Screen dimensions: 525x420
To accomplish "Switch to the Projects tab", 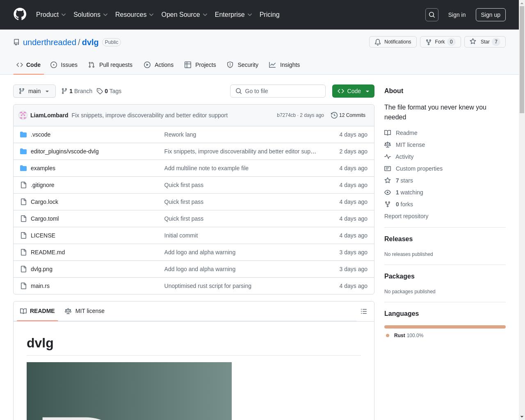I will point(200,65).
